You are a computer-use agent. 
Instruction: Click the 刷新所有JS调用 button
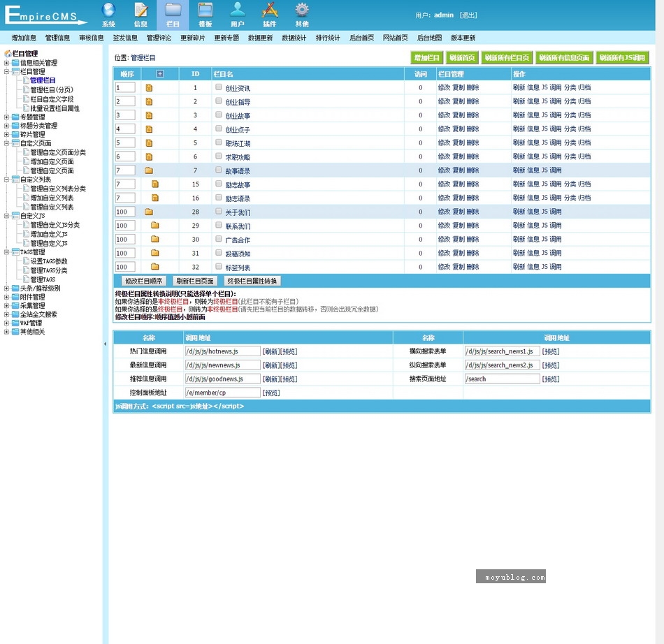[x=622, y=57]
